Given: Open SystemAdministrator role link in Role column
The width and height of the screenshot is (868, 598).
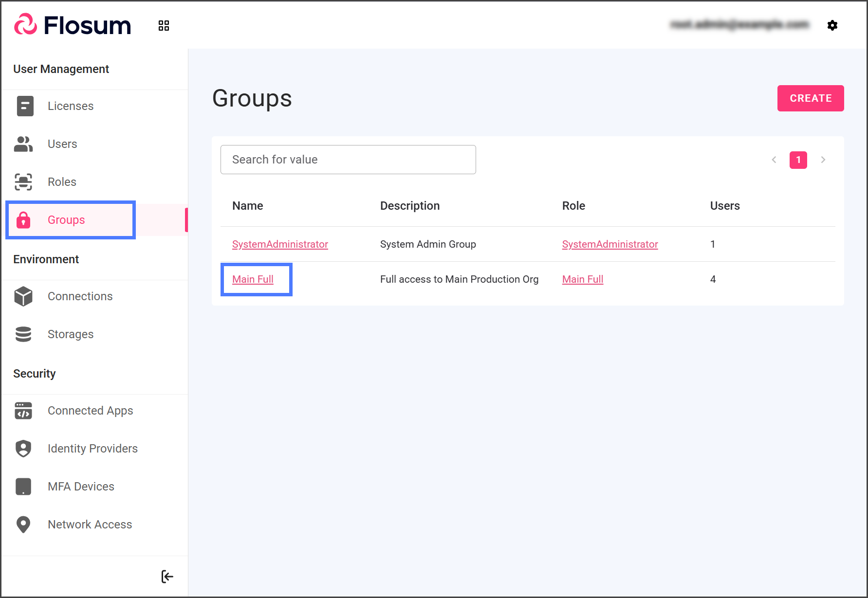Looking at the screenshot, I should coord(609,244).
